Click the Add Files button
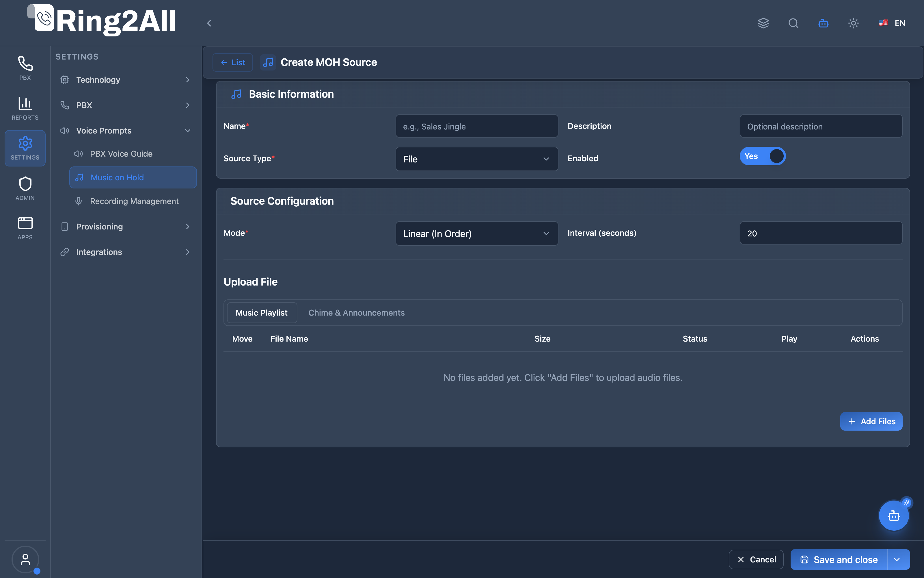The image size is (924, 578). pos(871,421)
